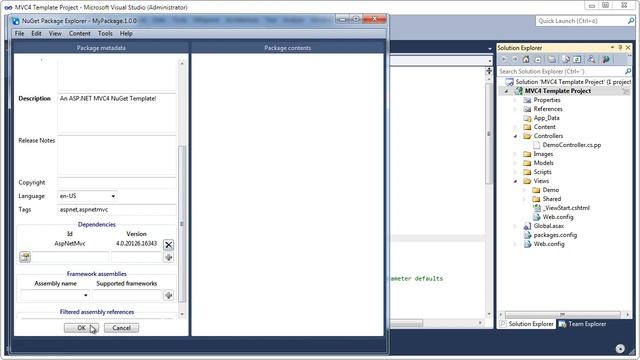Click in the Description text field
The height and width of the screenshot is (360, 640).
click(x=117, y=113)
